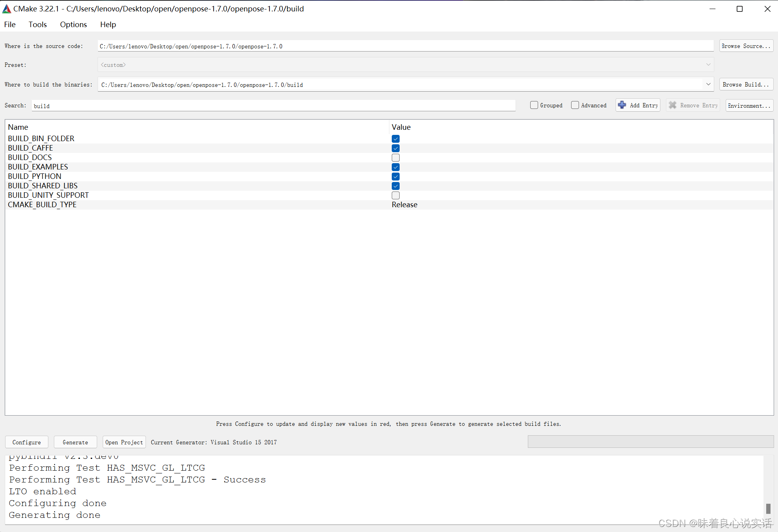This screenshot has width=778, height=532.
Task: Click the Configure button
Action: (26, 442)
